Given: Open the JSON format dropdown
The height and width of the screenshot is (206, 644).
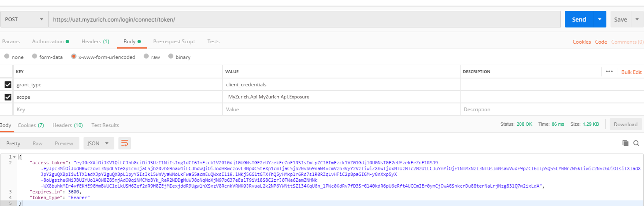Looking at the screenshot, I should click(x=98, y=143).
